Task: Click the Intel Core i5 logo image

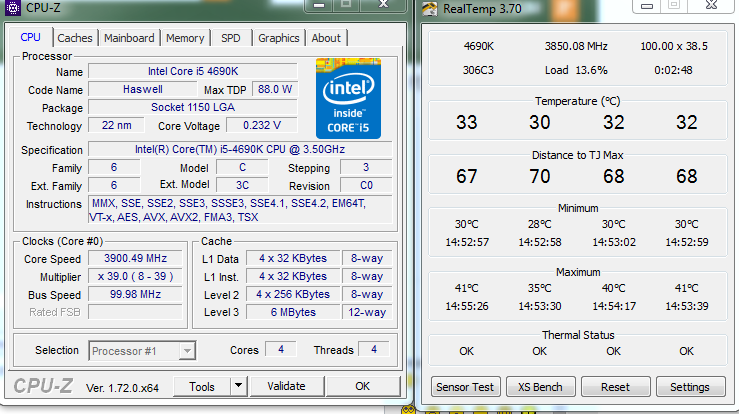Action: pos(348,98)
